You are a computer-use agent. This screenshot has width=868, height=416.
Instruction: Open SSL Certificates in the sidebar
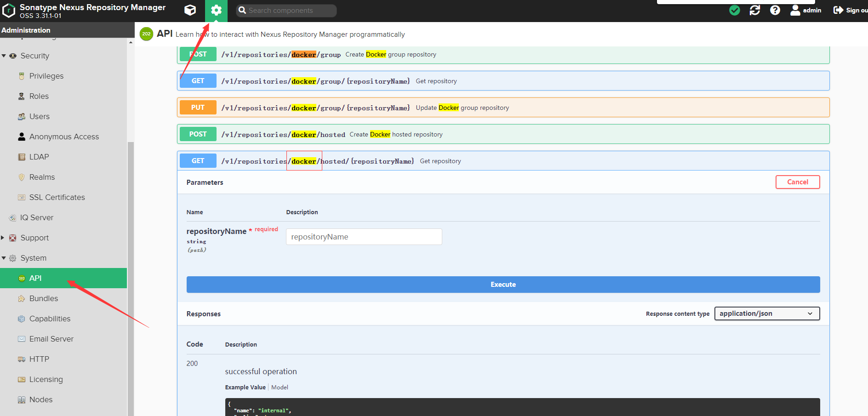click(57, 197)
